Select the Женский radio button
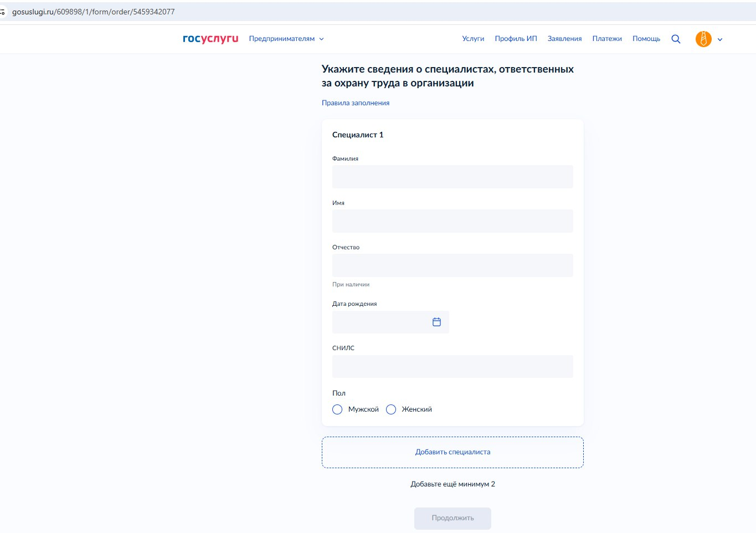Image resolution: width=756 pixels, height=533 pixels. [x=391, y=409]
